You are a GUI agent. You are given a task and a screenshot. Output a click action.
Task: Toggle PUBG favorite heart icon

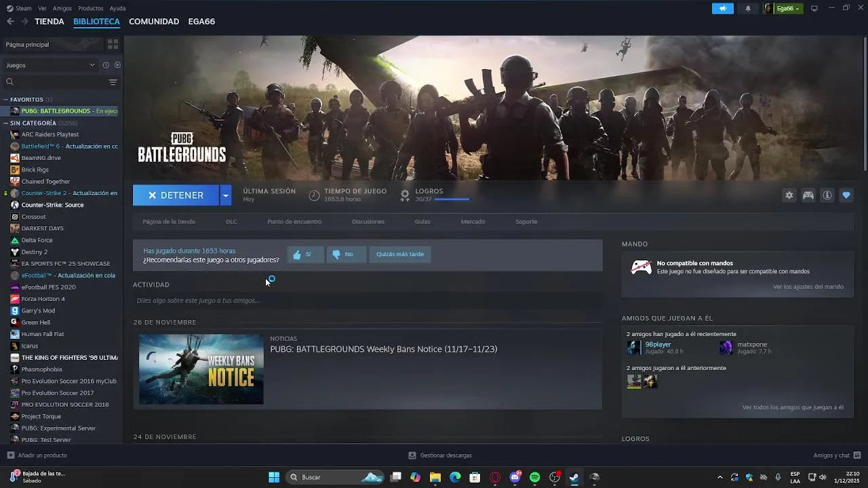coord(846,195)
